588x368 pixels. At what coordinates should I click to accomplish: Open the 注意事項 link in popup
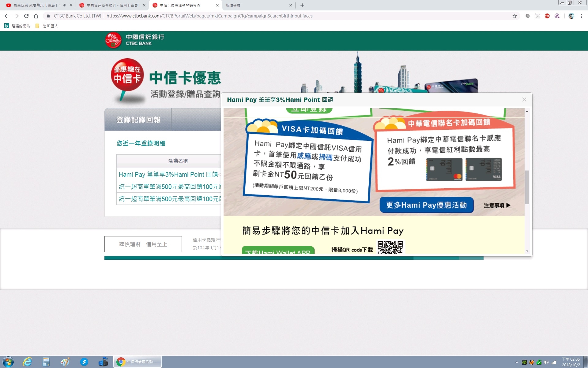[497, 205]
